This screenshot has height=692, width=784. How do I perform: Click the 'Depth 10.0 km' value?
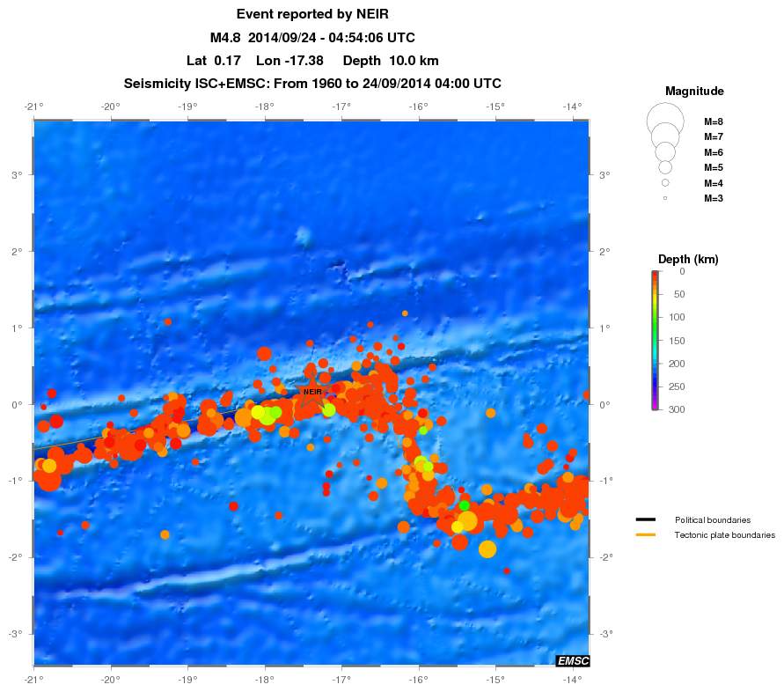(391, 61)
